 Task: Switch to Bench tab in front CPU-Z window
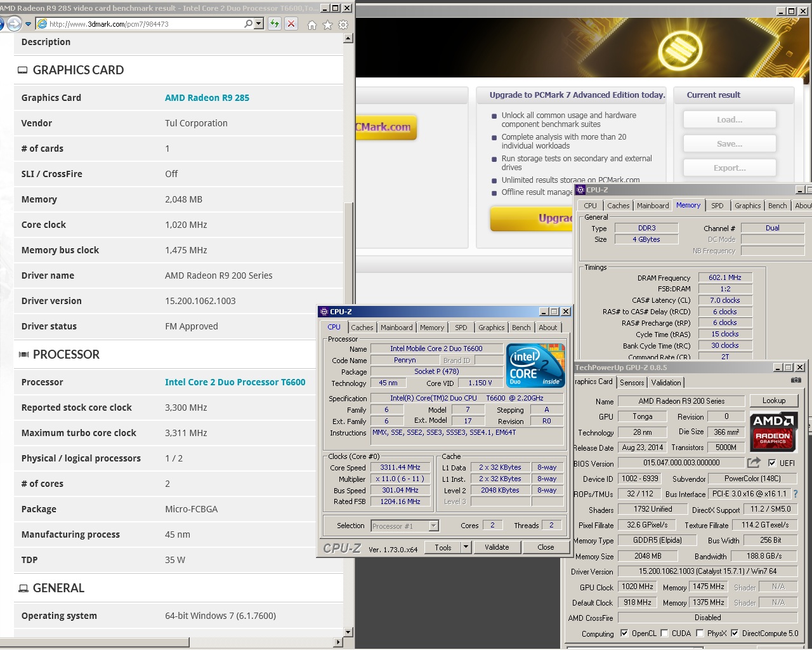521,328
